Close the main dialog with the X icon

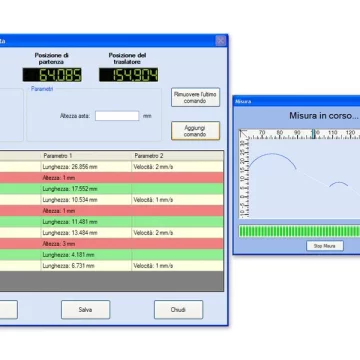tap(220, 41)
